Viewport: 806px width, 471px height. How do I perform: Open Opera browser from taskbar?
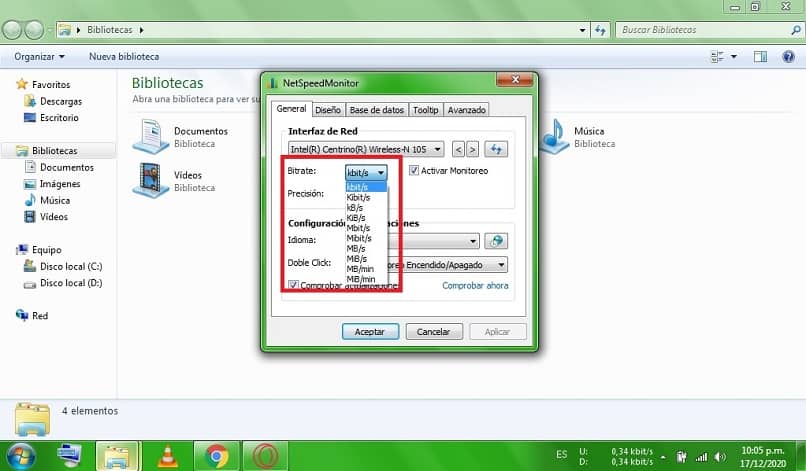pos(265,456)
